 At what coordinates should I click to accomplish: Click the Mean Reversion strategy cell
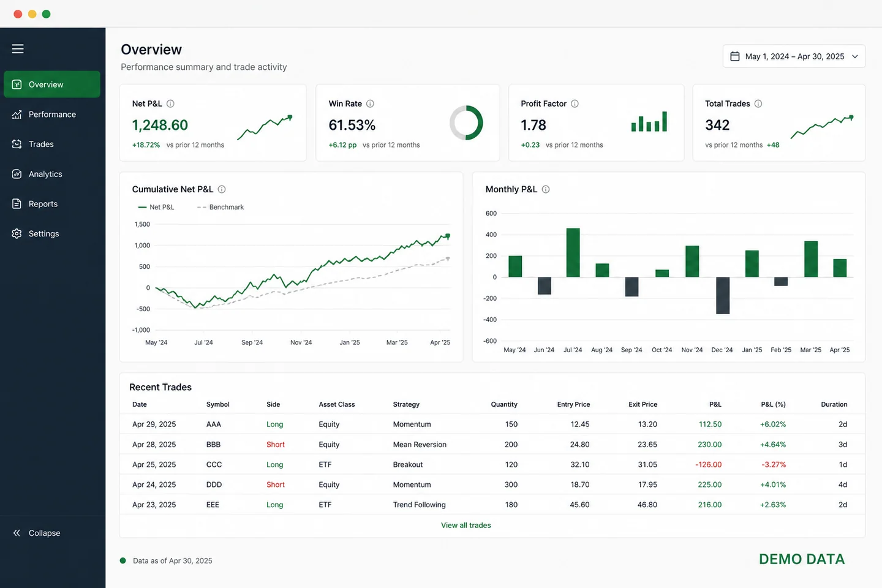420,445
